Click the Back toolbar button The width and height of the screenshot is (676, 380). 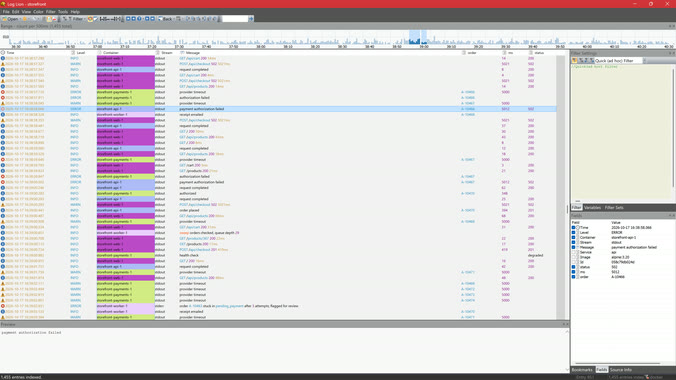click(x=165, y=19)
